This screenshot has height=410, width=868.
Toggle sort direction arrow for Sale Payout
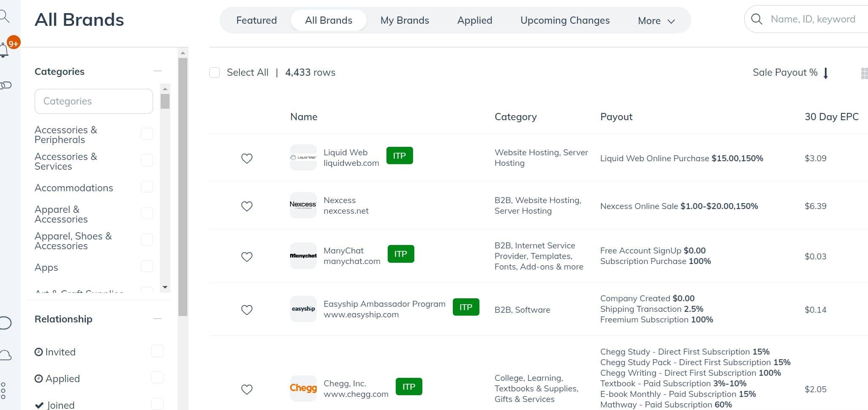[826, 73]
